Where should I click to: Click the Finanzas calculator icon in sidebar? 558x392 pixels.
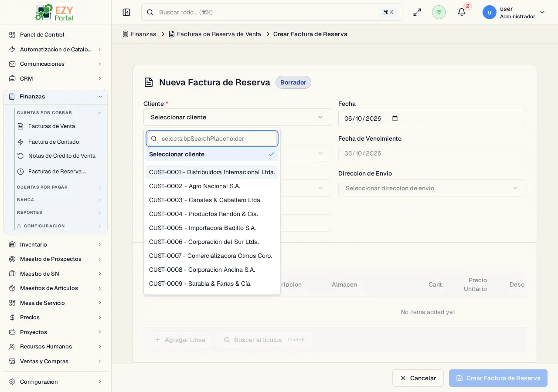[x=12, y=96]
